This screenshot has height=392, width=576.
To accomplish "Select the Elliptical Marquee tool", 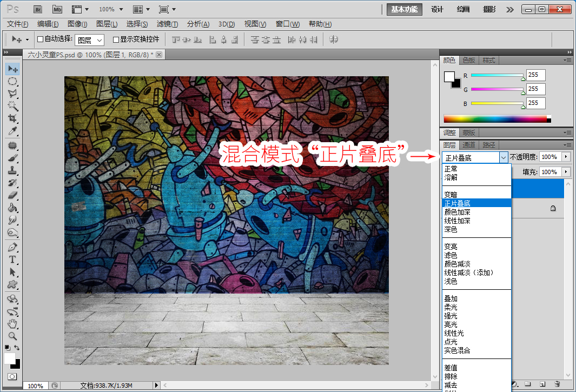I will coord(12,81).
